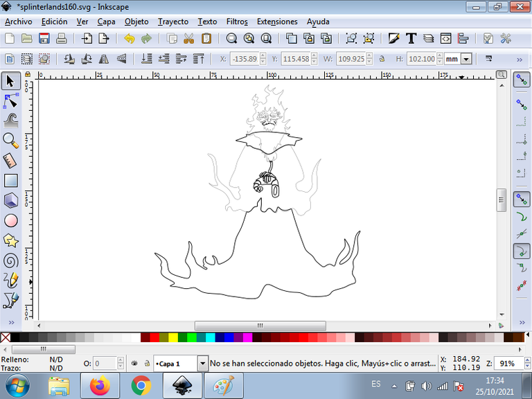Click the Import file icon
Screen dimensions: 532x399
87,38
